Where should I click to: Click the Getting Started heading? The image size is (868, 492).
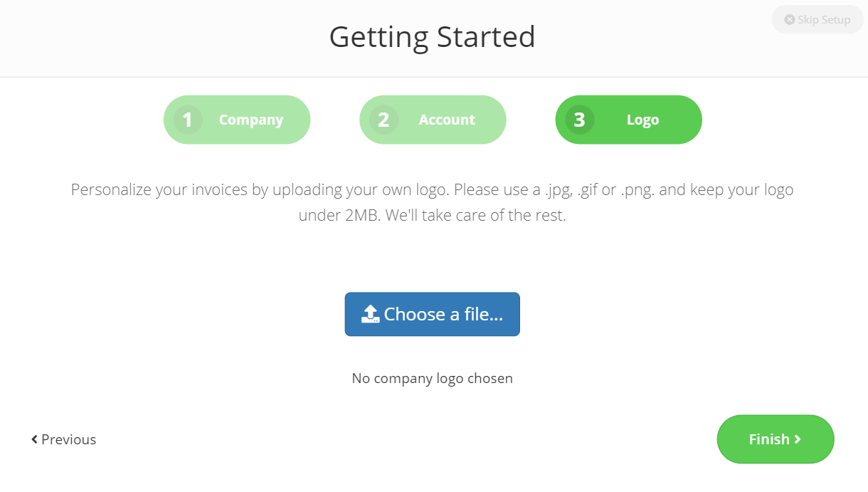tap(433, 37)
